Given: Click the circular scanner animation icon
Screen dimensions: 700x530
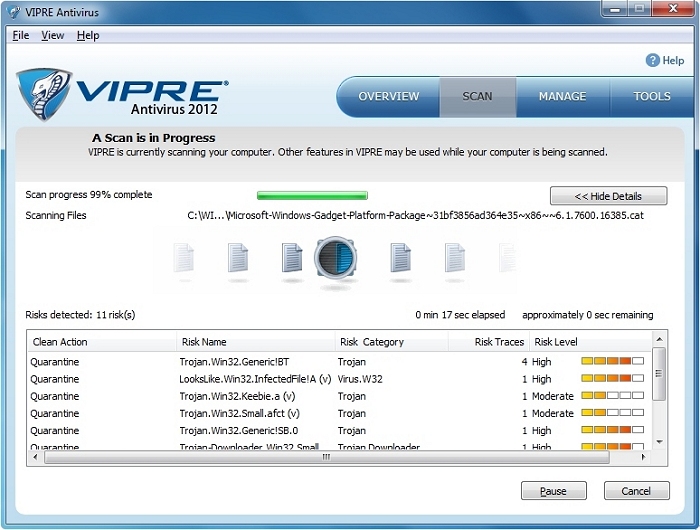Looking at the screenshot, I should click(336, 259).
